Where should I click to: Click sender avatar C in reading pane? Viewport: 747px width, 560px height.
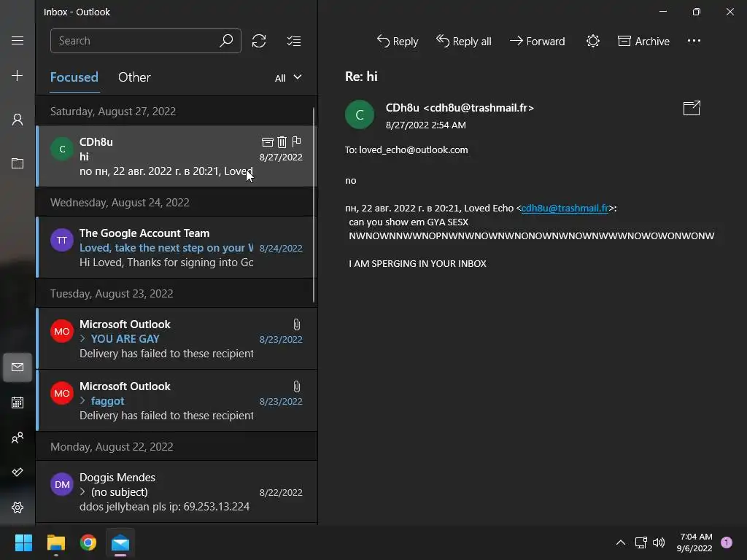pos(359,114)
